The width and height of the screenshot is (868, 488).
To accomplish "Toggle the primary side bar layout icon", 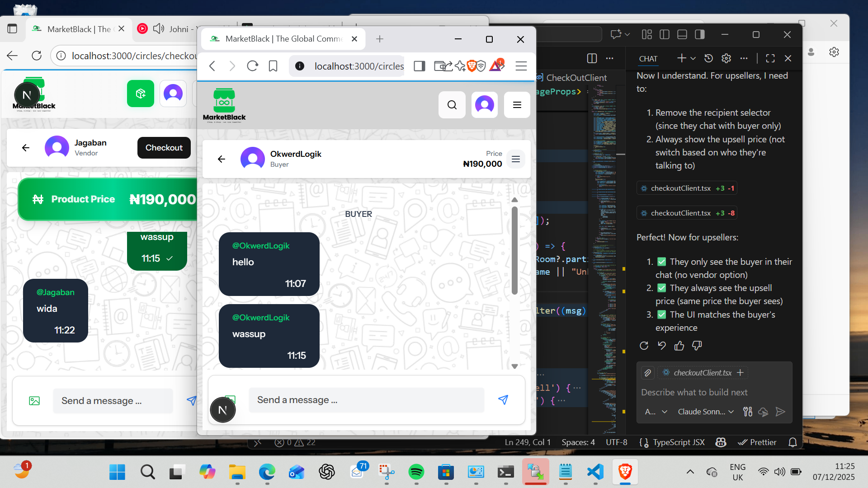I will coord(664,34).
